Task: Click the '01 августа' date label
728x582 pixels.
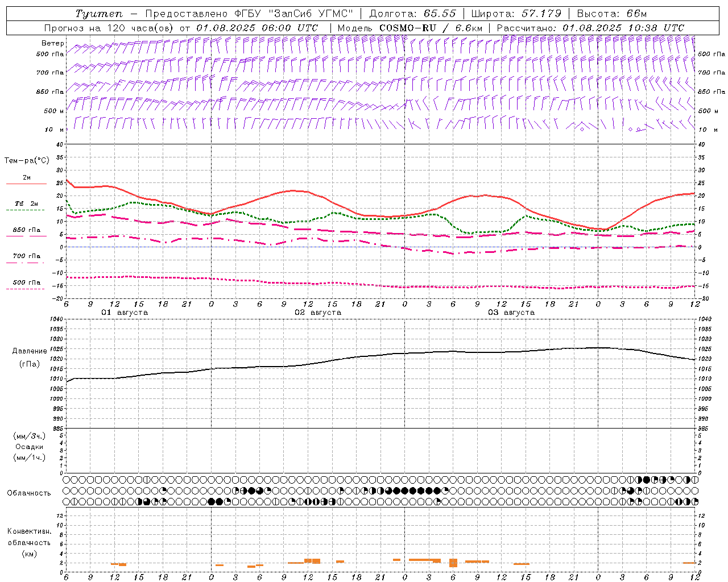Action: (x=125, y=313)
